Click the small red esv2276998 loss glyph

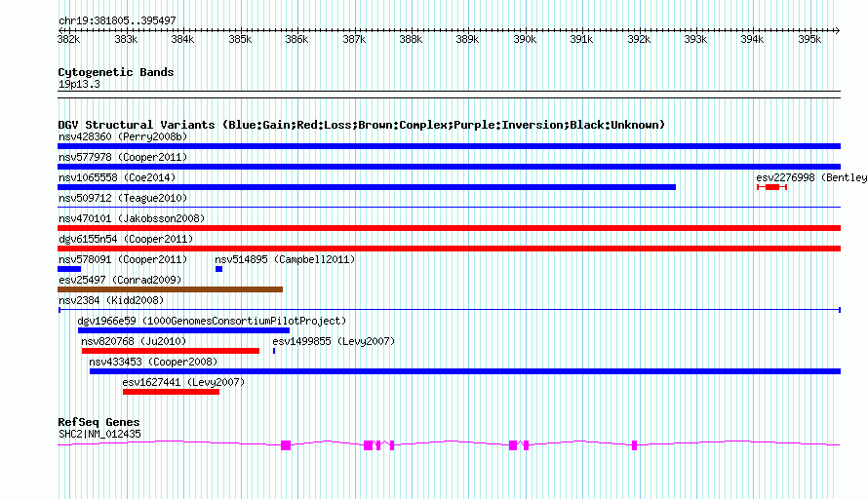(x=771, y=187)
